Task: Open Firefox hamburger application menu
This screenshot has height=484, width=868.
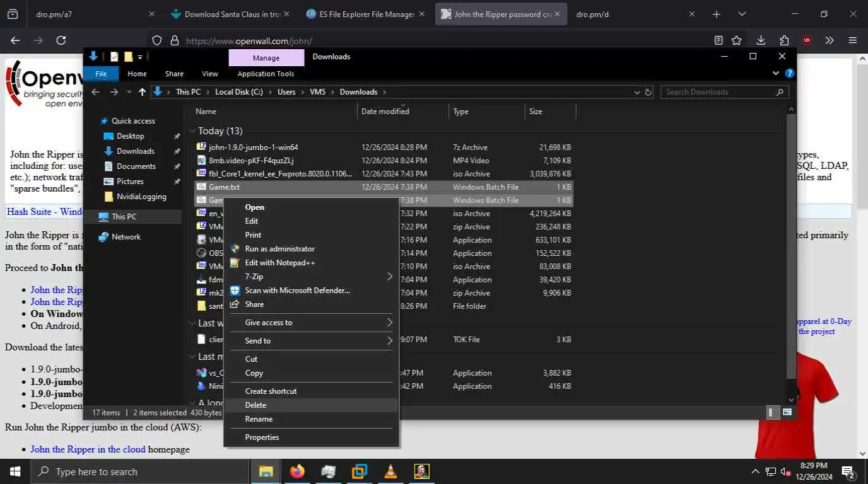Action: (853, 40)
